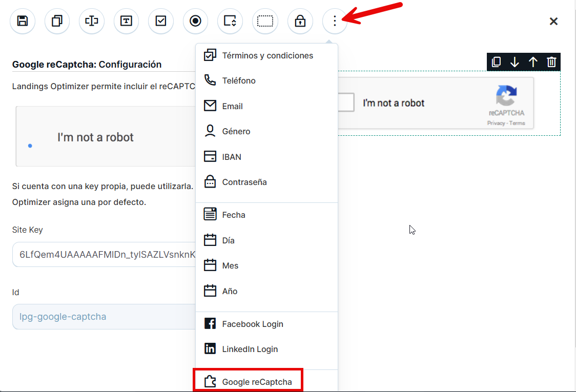Choose Facebook Login option
This screenshot has height=392, width=576.
(252, 324)
